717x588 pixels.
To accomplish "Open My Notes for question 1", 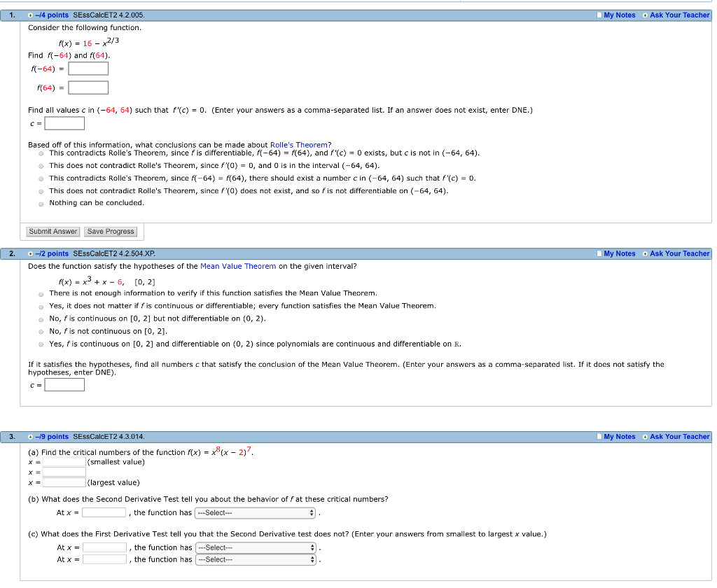I will 620,15.
